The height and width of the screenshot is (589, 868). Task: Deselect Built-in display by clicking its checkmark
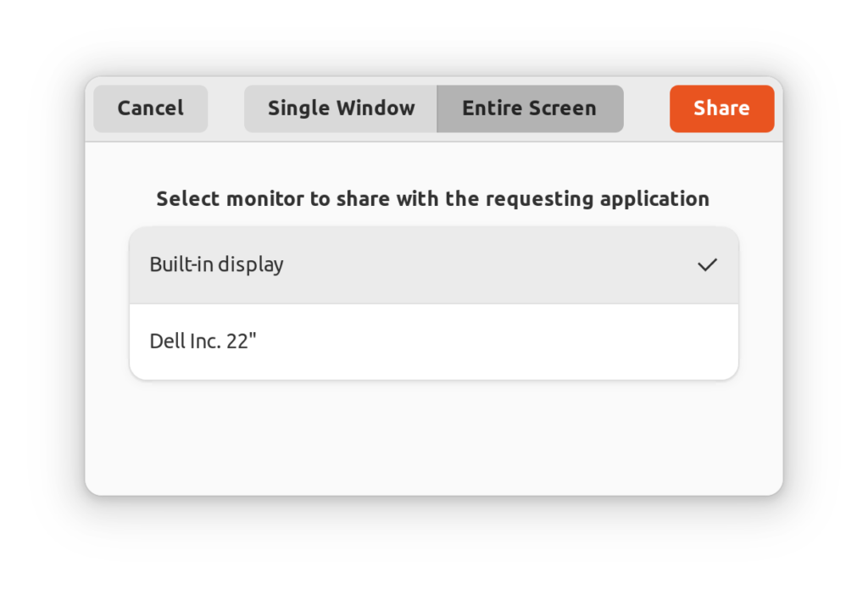click(707, 265)
